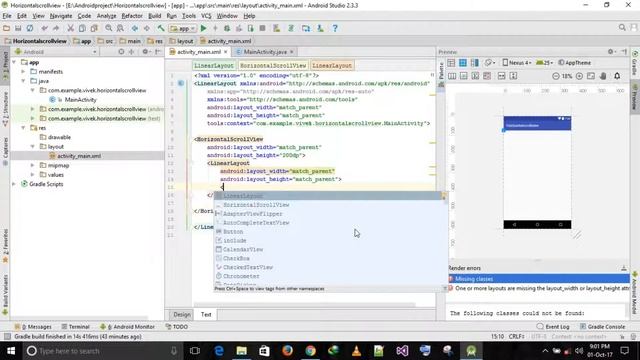The image size is (640, 360).
Task: Click the Stop square toolbar icon
Action: click(262, 28)
